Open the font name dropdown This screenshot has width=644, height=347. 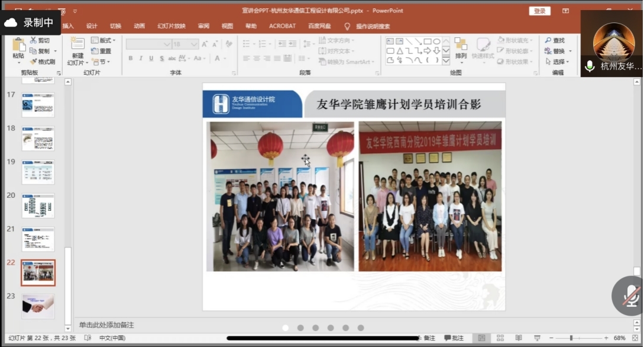tap(167, 44)
